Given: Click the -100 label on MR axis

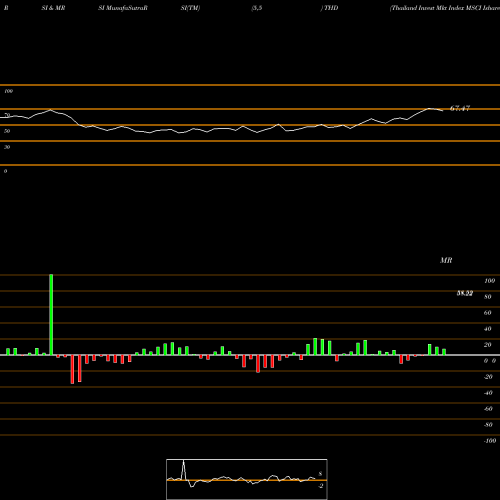Looking at the screenshot, I should coord(490,441).
